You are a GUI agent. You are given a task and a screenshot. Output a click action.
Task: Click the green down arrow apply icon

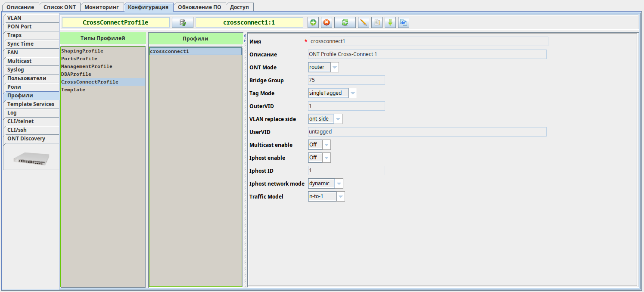390,22
